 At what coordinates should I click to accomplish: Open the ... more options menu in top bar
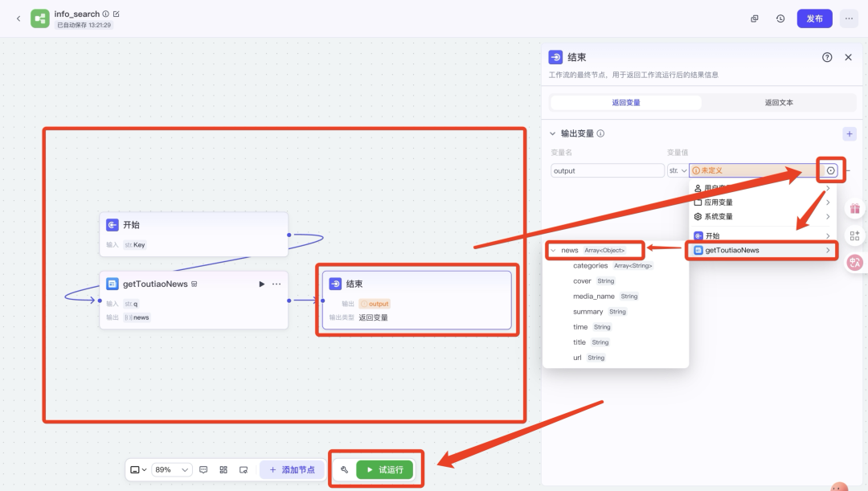click(x=850, y=18)
